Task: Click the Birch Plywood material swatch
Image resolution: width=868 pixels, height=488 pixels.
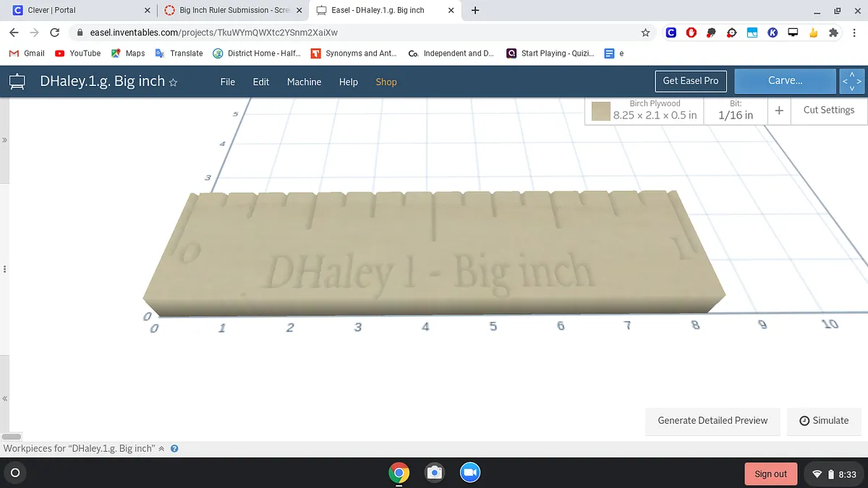Action: 600,111
